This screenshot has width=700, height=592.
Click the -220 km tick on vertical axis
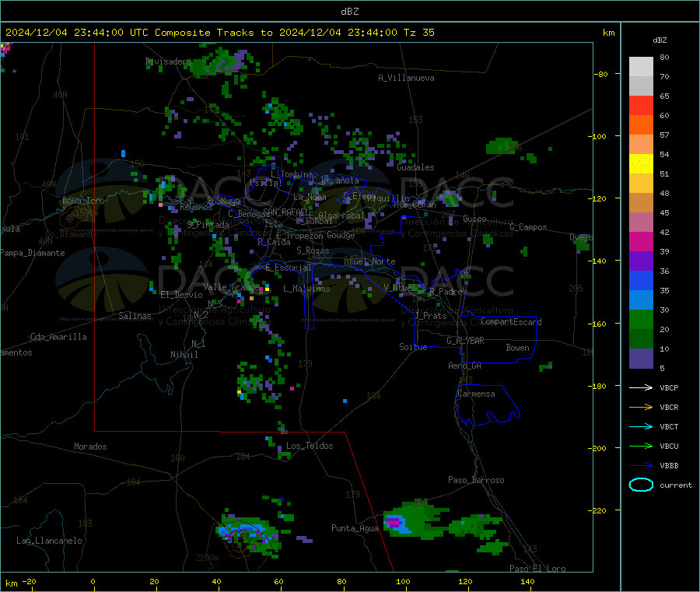click(599, 511)
